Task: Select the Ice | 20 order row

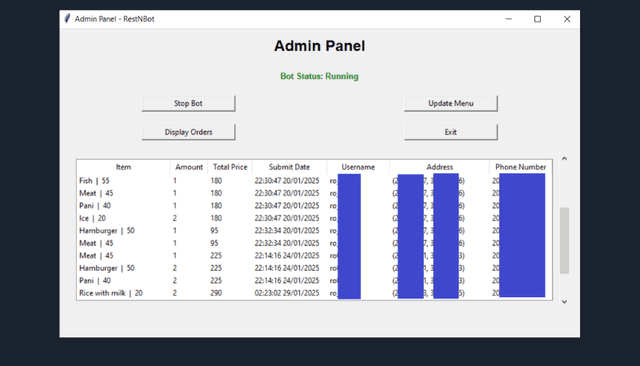Action: pyautogui.click(x=314, y=218)
